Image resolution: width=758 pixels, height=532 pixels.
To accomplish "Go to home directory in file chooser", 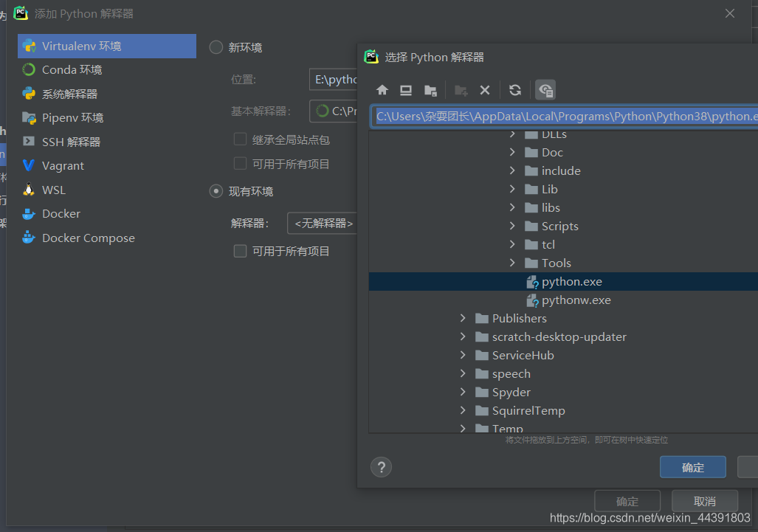I will coord(382,90).
